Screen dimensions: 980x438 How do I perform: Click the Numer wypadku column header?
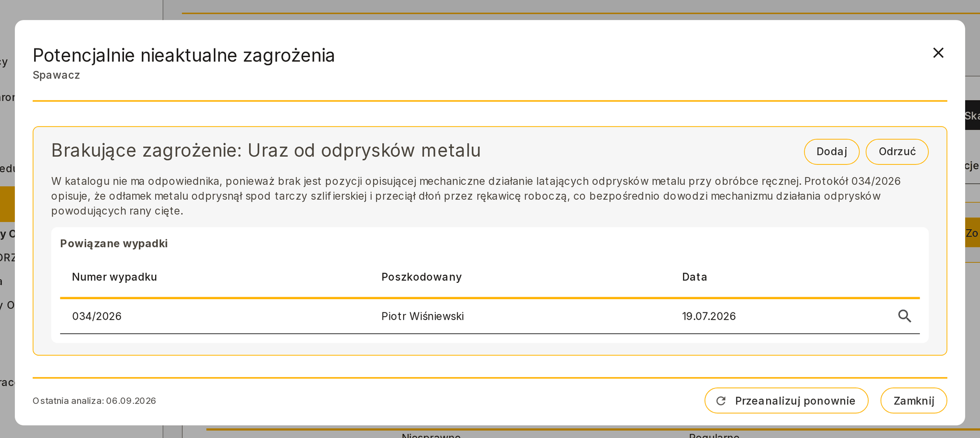[x=114, y=277]
